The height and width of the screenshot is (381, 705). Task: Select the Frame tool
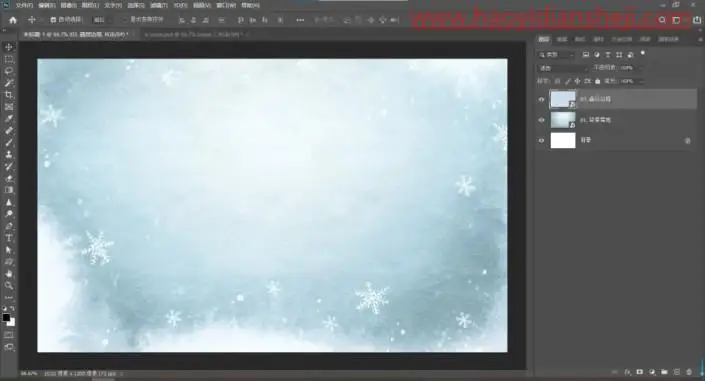[9, 107]
